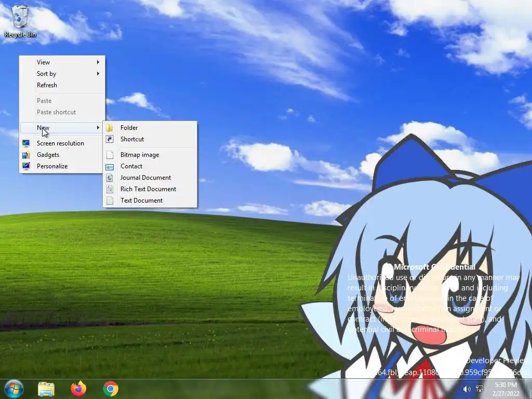Create a new Bitmap image
Image resolution: width=532 pixels, height=399 pixels.
click(x=150, y=155)
